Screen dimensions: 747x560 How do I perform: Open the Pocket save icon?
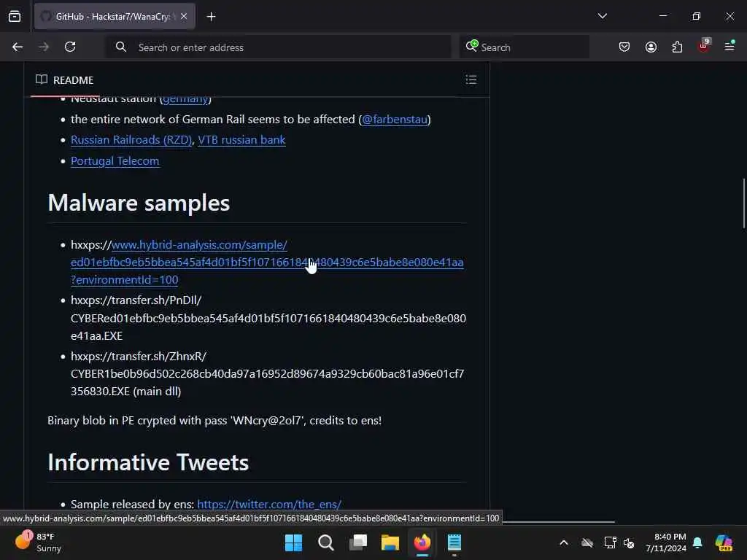(x=624, y=47)
